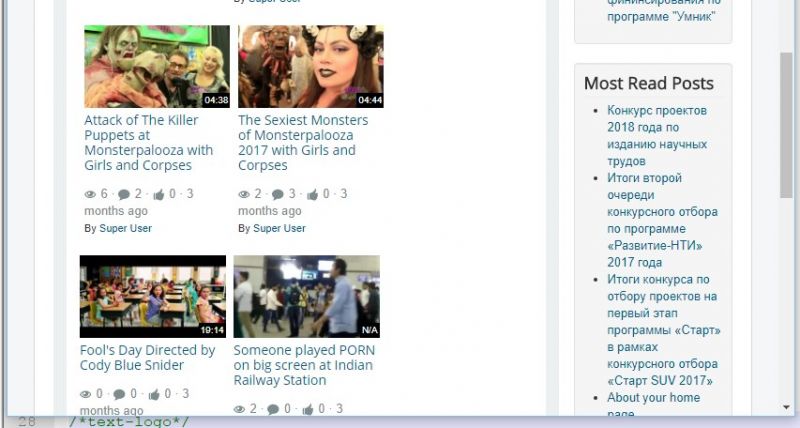Click thumbs-up icon under Sexiest Monsters video
Screen dimensions: 800x428
(x=312, y=194)
